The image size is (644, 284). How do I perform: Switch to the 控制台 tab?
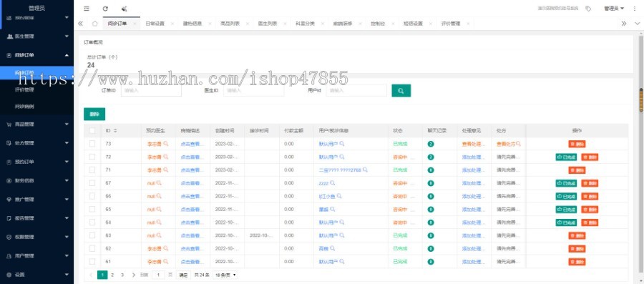click(377, 24)
